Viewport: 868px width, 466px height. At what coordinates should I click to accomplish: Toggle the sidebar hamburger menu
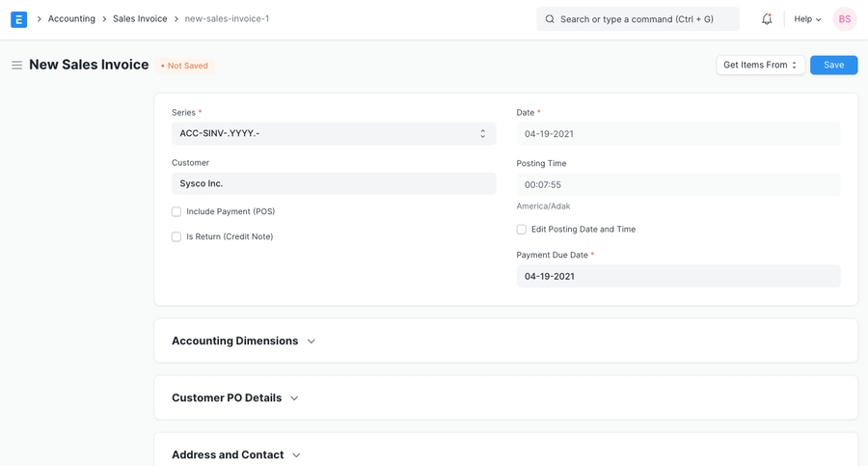16,66
